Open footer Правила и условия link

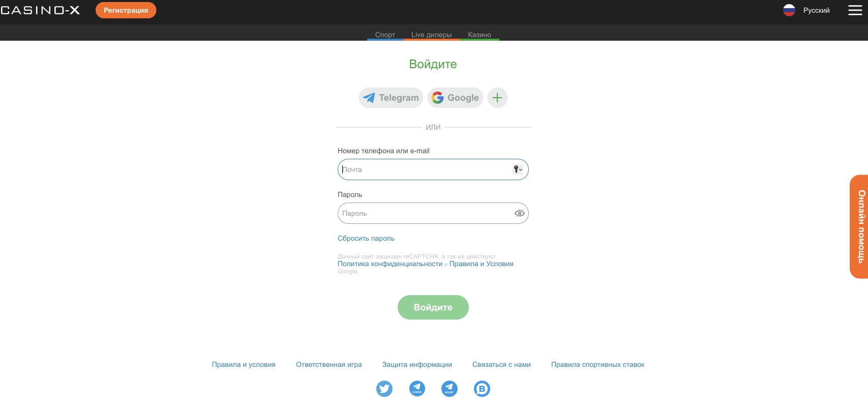[x=244, y=364]
